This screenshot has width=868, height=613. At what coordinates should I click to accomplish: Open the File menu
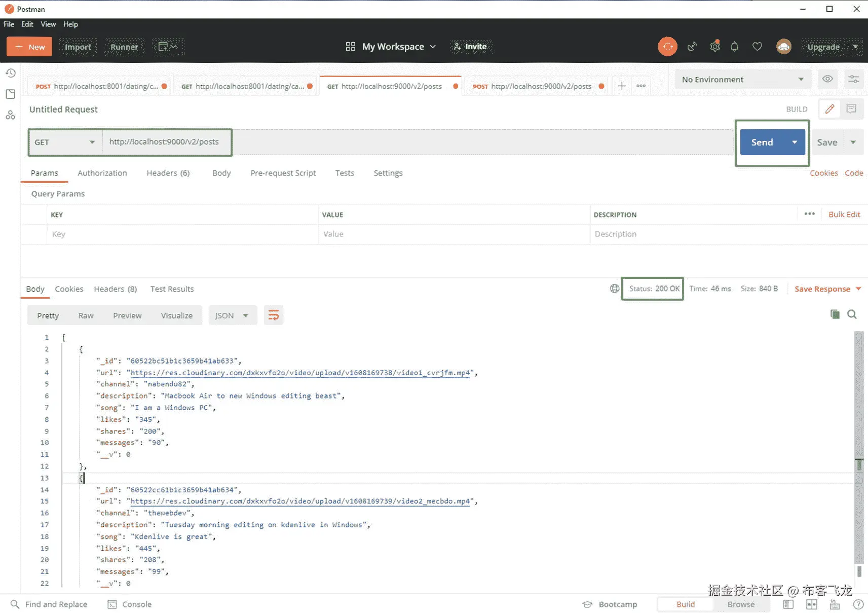tap(9, 24)
